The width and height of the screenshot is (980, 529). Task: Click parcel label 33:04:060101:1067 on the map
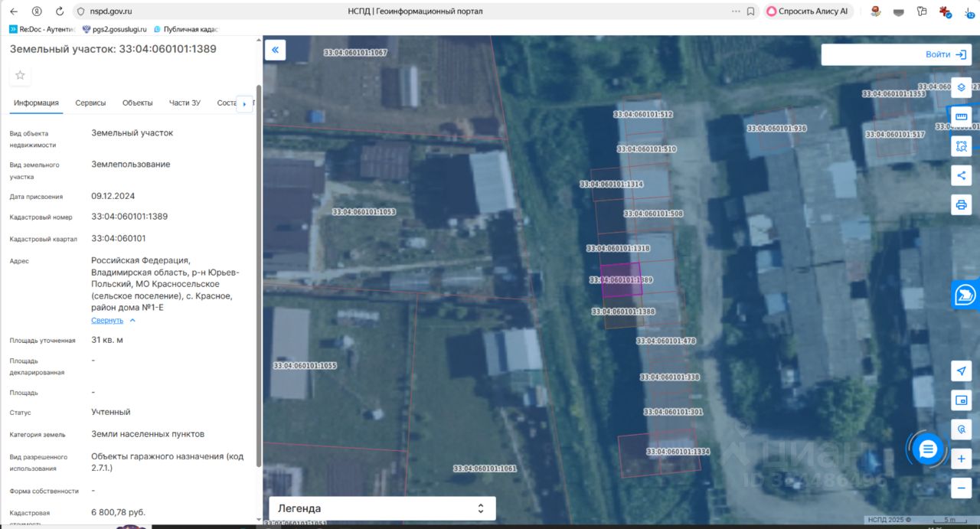[356, 53]
